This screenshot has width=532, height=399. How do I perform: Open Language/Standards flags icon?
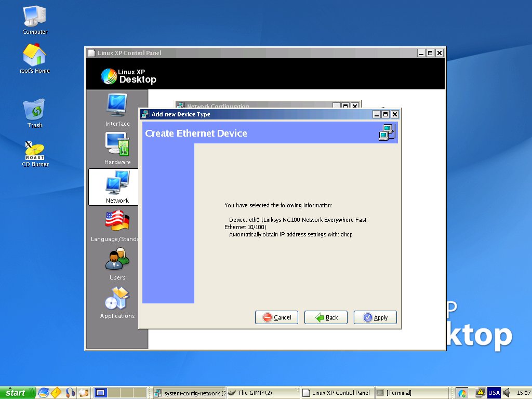[117, 225]
